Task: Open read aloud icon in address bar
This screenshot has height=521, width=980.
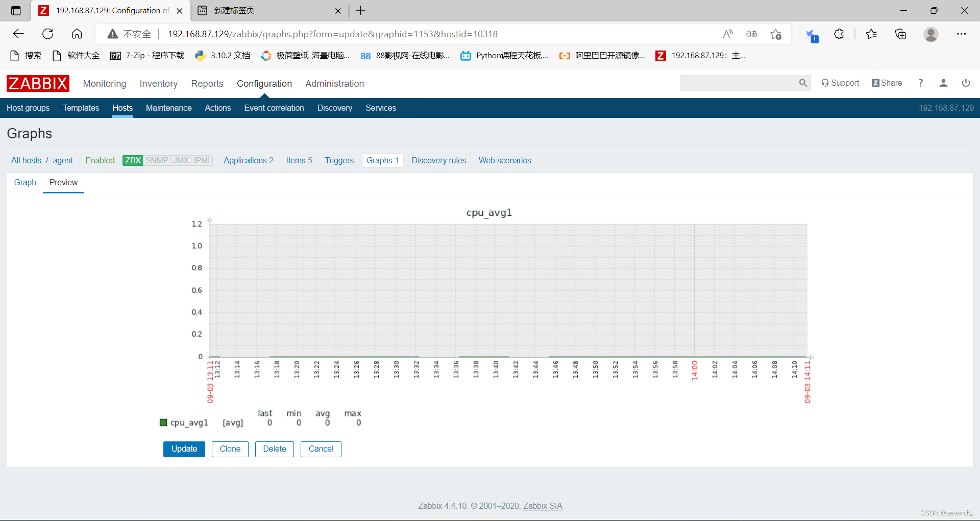Action: click(x=728, y=34)
